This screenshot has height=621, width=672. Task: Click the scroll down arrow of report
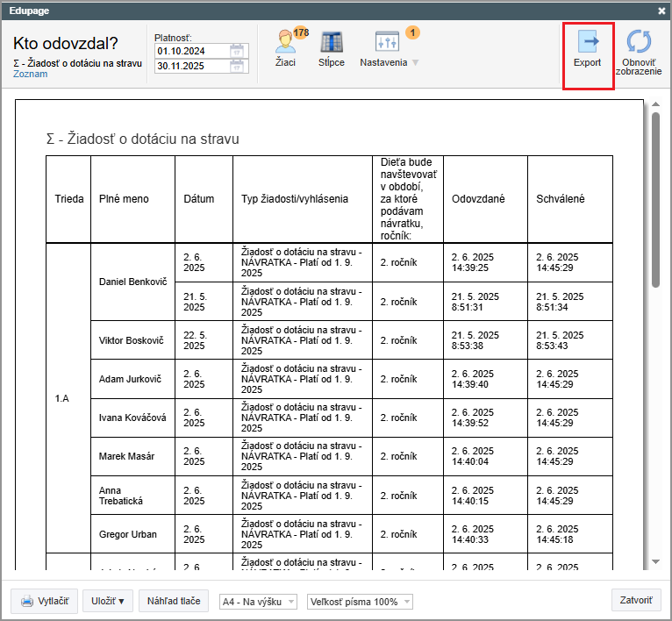(655, 561)
